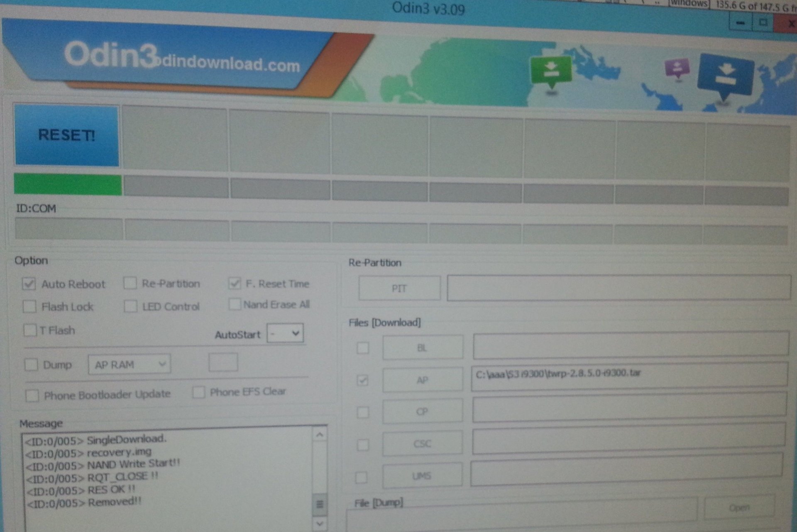This screenshot has height=532, width=797.
Task: Click the 'SingleDownload.' log line
Action: coord(96,439)
